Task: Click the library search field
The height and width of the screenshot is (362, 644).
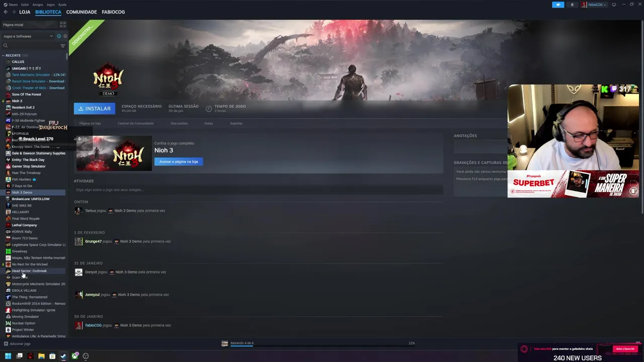Action: point(30,46)
